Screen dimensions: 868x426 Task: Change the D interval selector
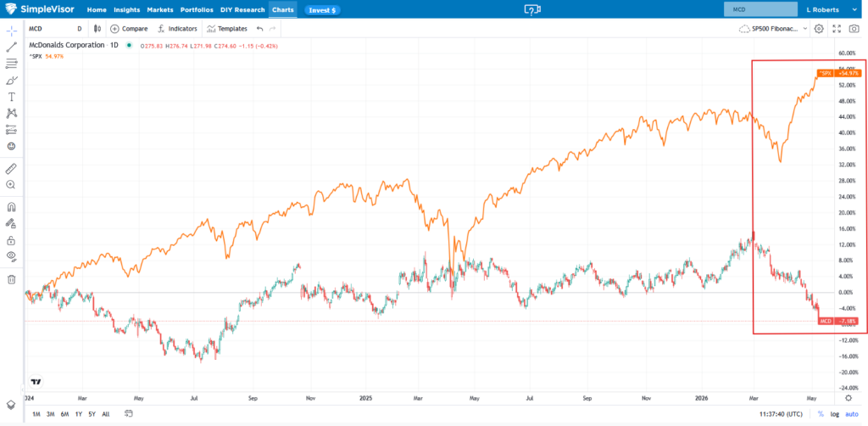click(79, 29)
